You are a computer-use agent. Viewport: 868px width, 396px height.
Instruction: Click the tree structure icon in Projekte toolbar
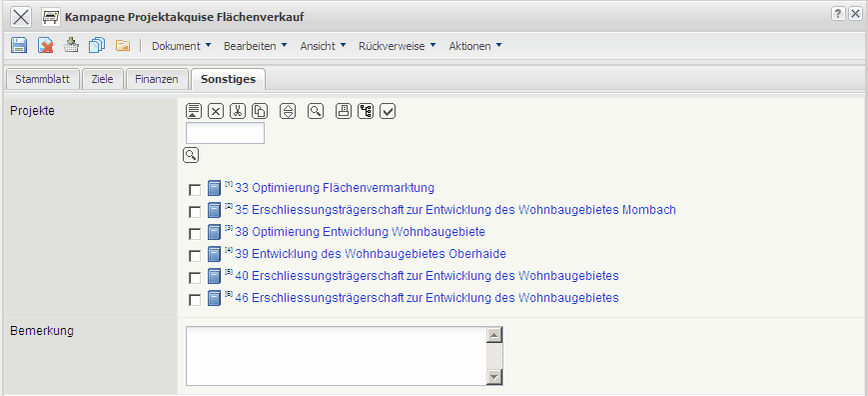coord(366,111)
